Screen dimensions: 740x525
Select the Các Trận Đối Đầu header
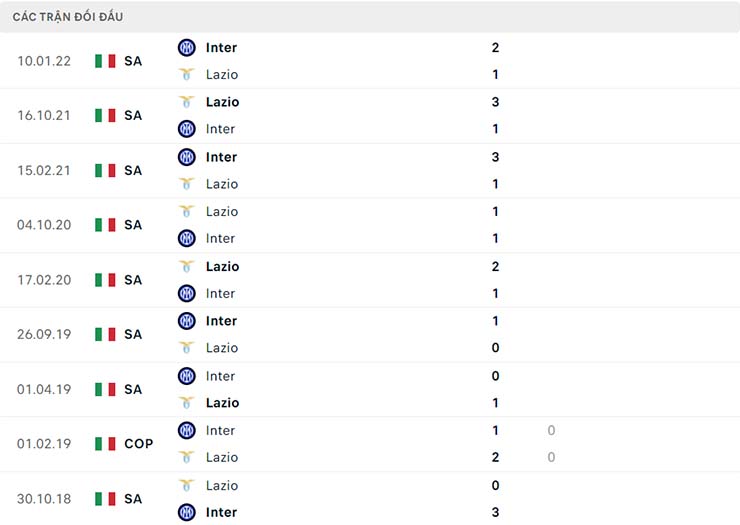pos(70,17)
